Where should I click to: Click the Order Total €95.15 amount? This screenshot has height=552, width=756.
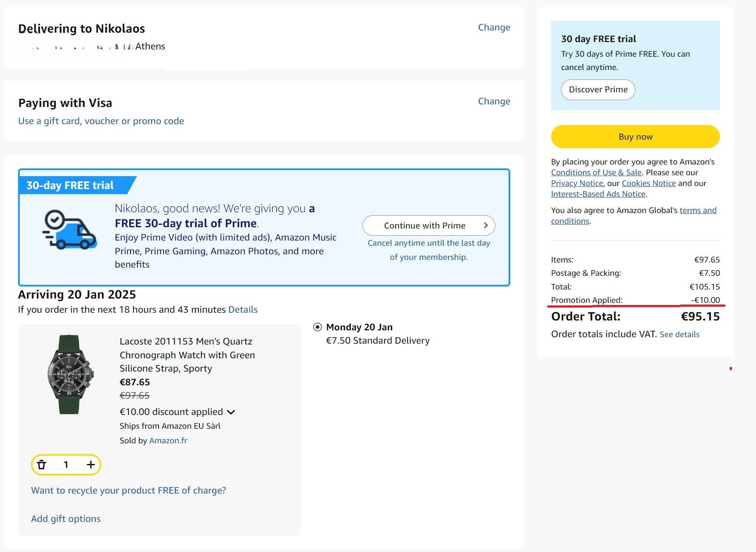(x=700, y=317)
